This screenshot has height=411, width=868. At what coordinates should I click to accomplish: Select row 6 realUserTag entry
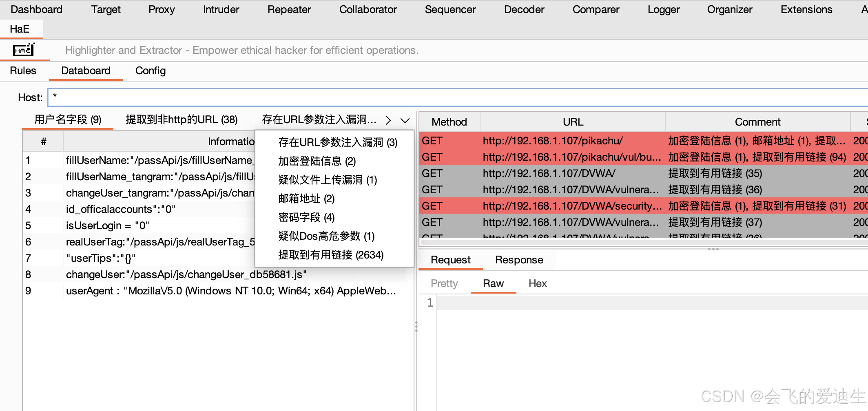[139, 242]
